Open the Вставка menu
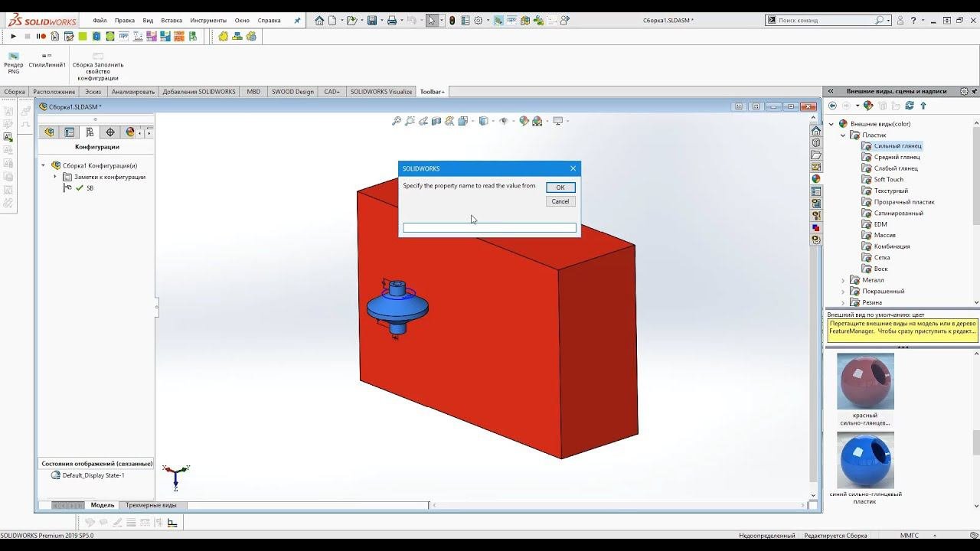 [171, 21]
